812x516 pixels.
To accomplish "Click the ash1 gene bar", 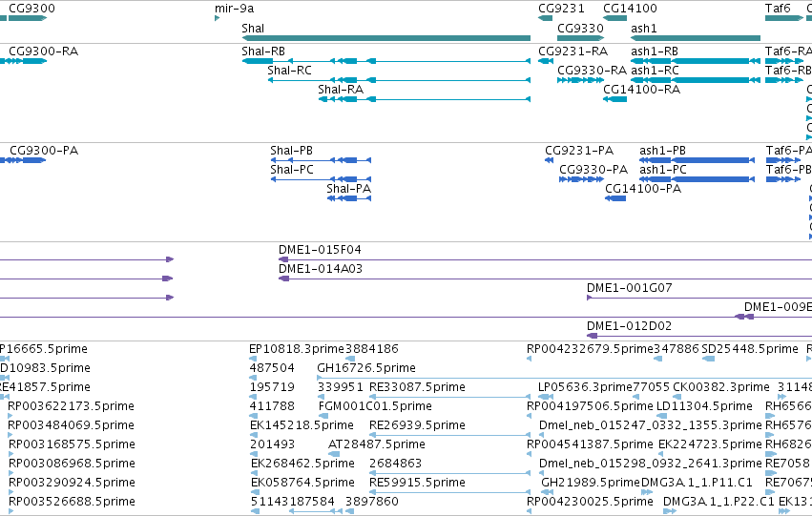I will 696,38.
